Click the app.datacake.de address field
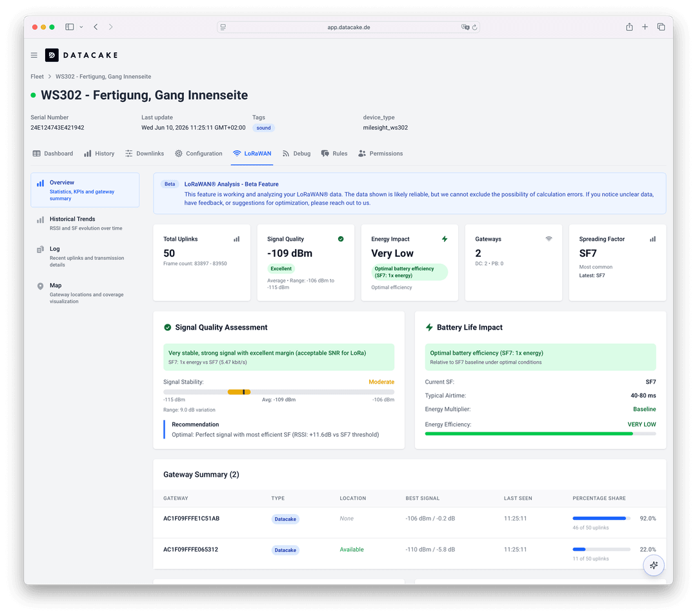This screenshot has height=616, width=697. pos(348,27)
